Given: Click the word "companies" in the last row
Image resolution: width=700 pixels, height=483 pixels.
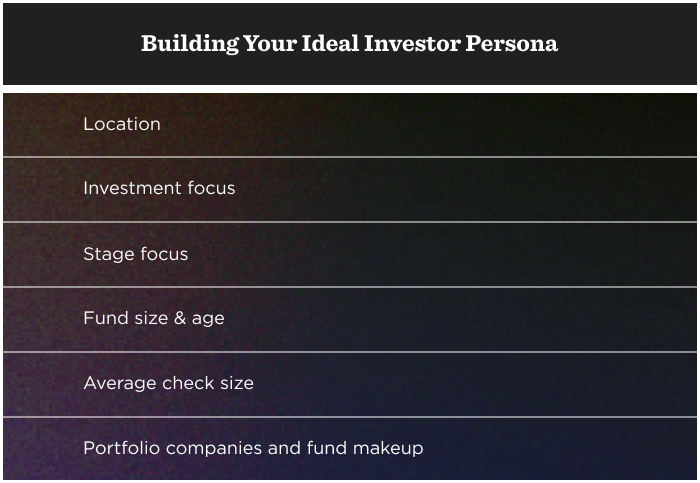Looking at the screenshot, I should (199, 448).
